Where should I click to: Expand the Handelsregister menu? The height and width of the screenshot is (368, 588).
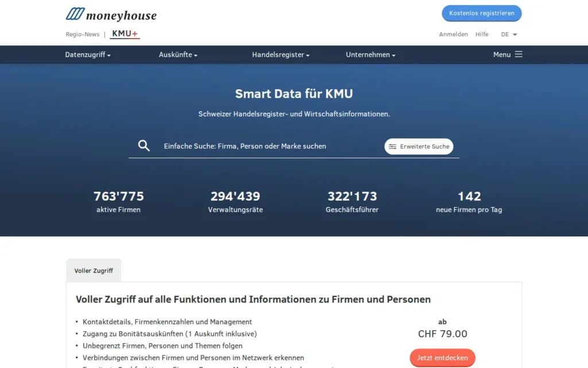pos(280,55)
